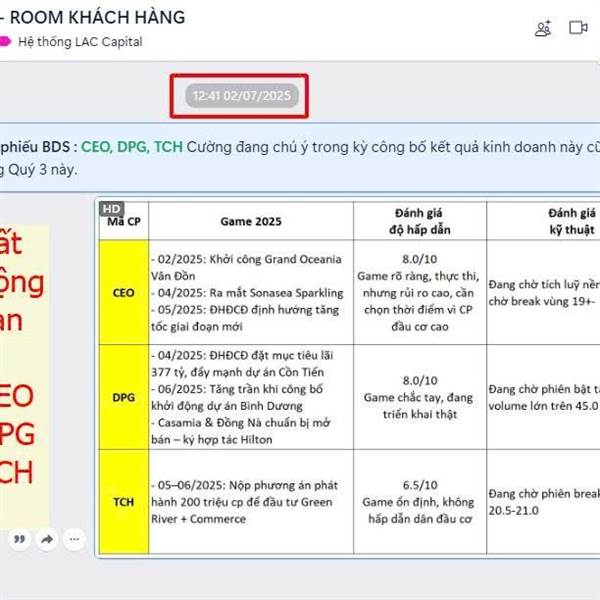Click the 'Quý 3 này.' message text
The height and width of the screenshot is (600, 600).
click(42, 170)
